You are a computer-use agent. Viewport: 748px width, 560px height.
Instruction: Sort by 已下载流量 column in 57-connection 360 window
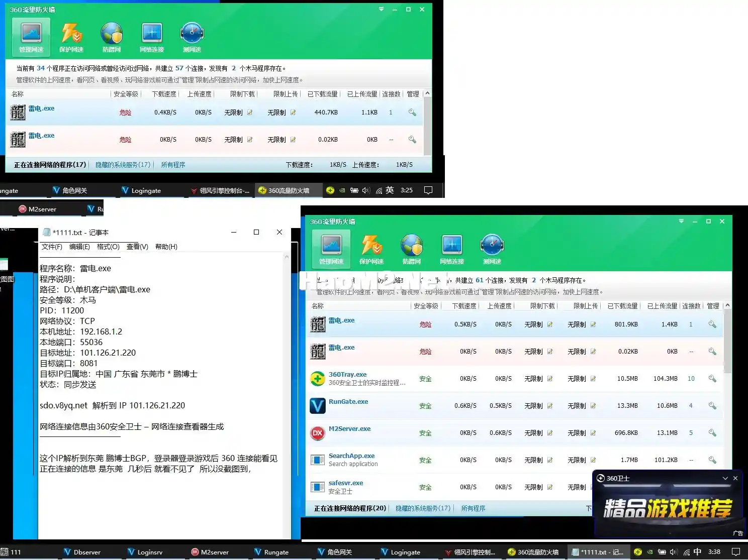click(322, 94)
